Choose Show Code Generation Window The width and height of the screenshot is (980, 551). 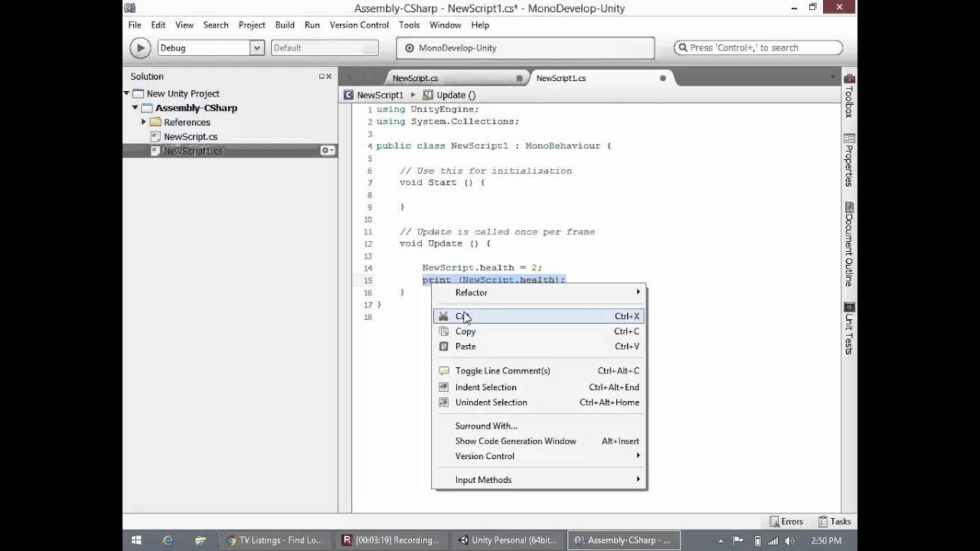(540, 441)
